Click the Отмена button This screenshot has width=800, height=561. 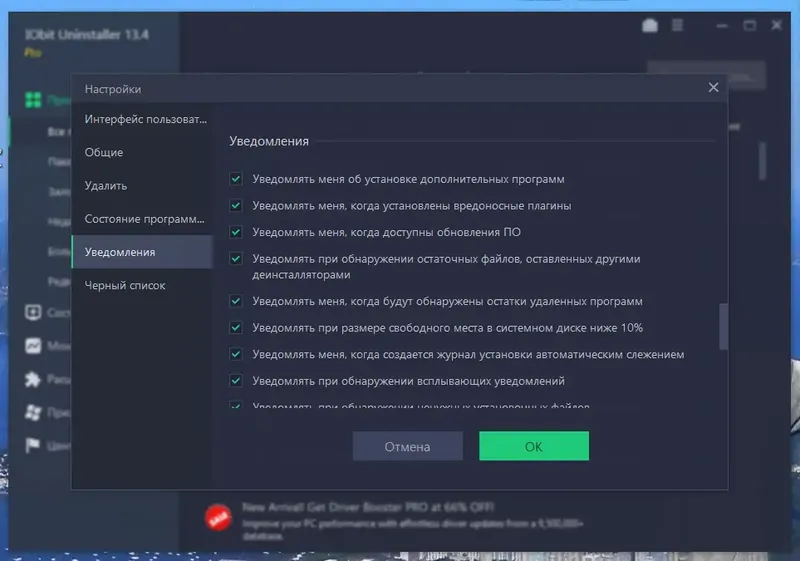[408, 446]
